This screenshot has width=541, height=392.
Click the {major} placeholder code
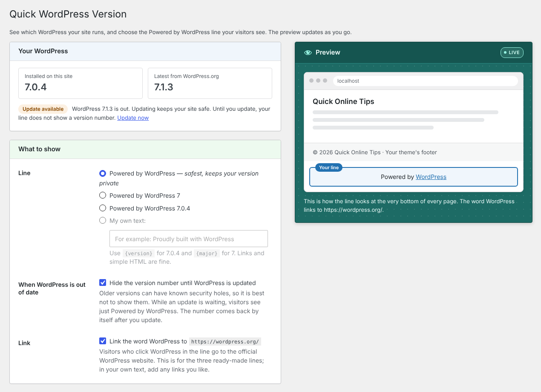(x=207, y=254)
